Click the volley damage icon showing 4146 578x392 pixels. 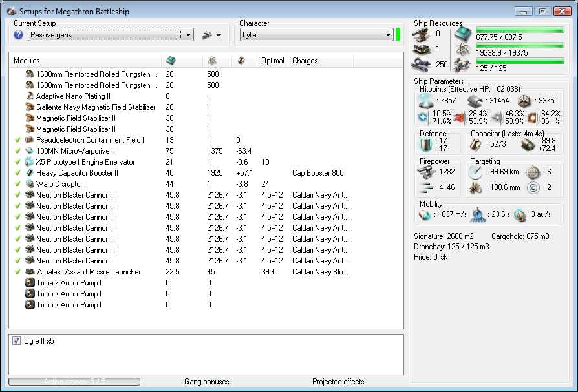pos(427,188)
